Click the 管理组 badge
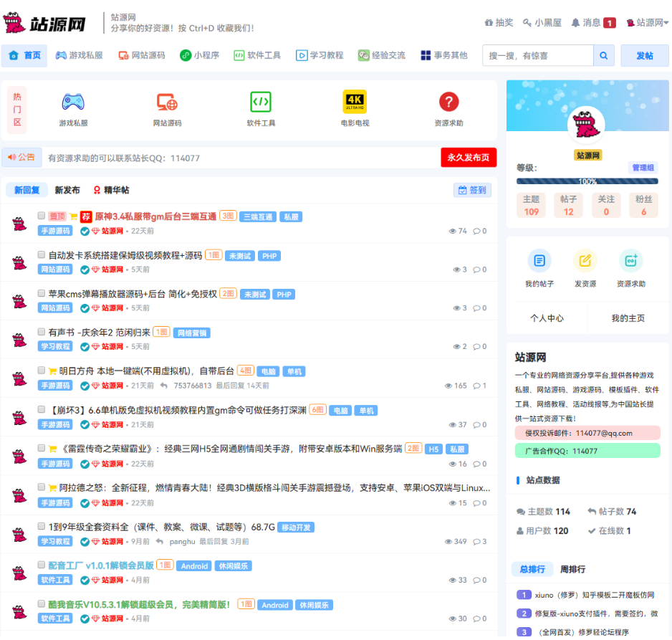The width and height of the screenshot is (672, 640). click(x=643, y=168)
